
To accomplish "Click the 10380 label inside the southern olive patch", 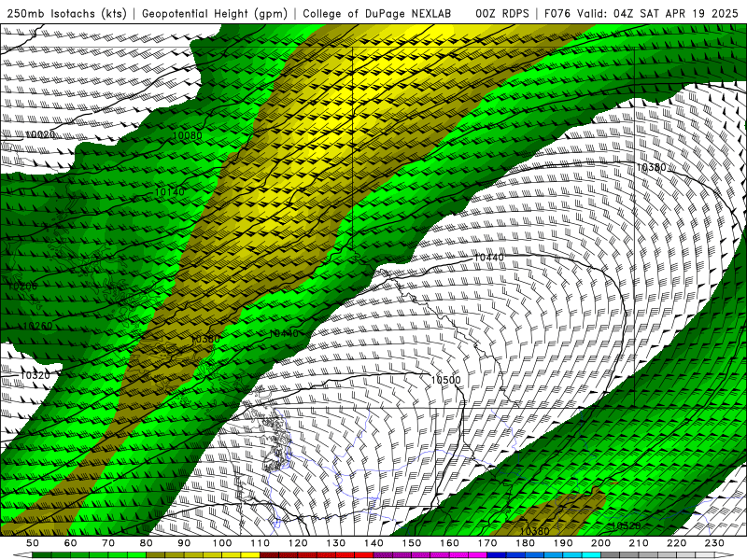I will coord(534,530).
